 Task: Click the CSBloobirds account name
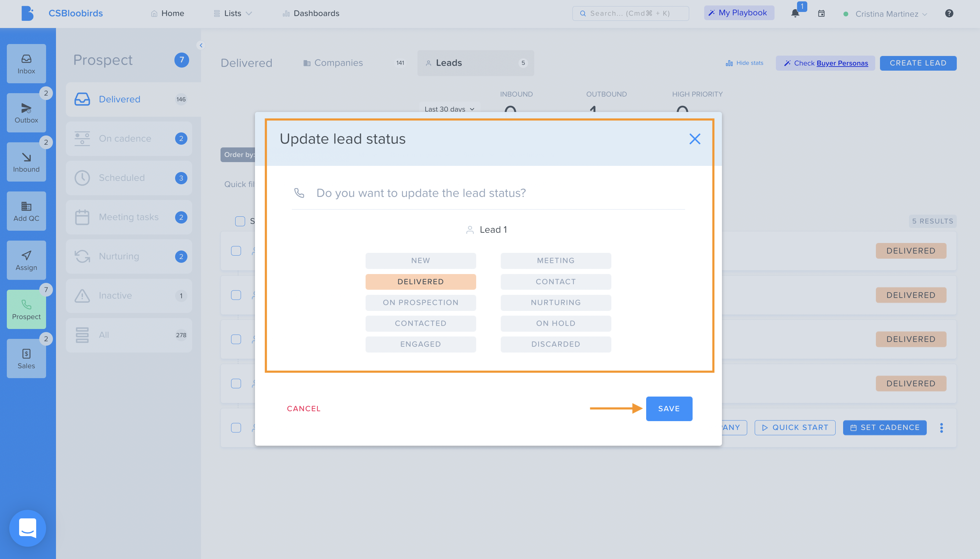[x=76, y=13]
